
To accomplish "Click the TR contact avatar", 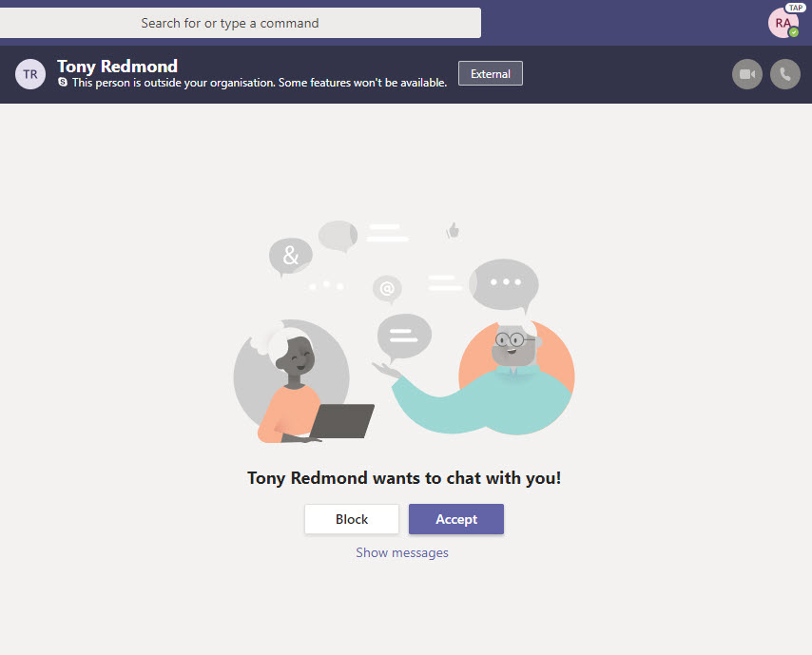I will click(x=30, y=74).
